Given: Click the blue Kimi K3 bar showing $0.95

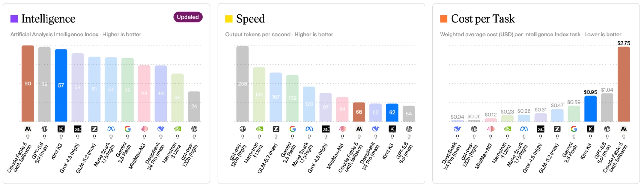Looking at the screenshot, I should click(590, 109).
